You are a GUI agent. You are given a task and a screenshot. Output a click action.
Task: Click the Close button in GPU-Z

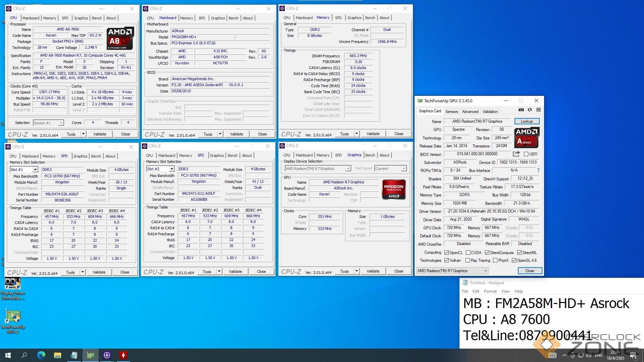[530, 271]
